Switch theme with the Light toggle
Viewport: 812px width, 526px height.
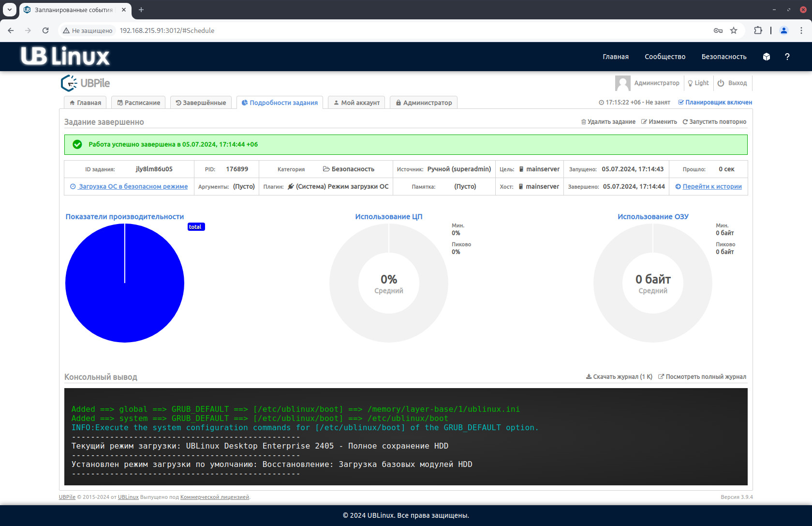coord(698,83)
